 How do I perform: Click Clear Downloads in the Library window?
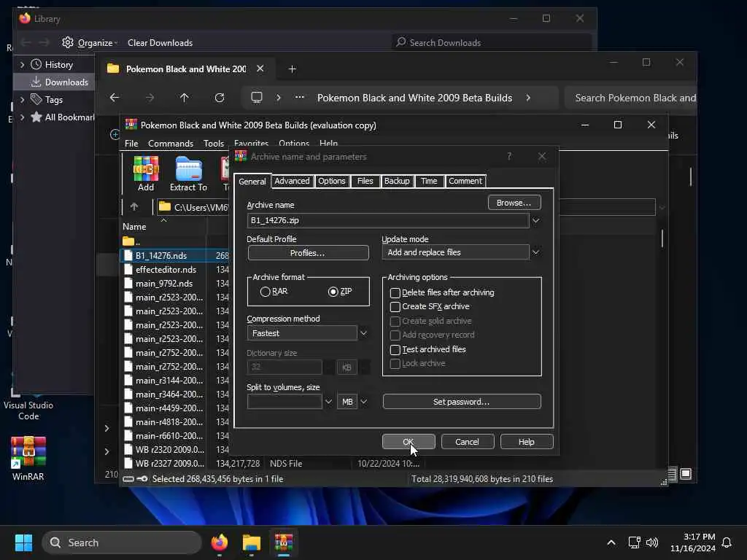tap(160, 42)
